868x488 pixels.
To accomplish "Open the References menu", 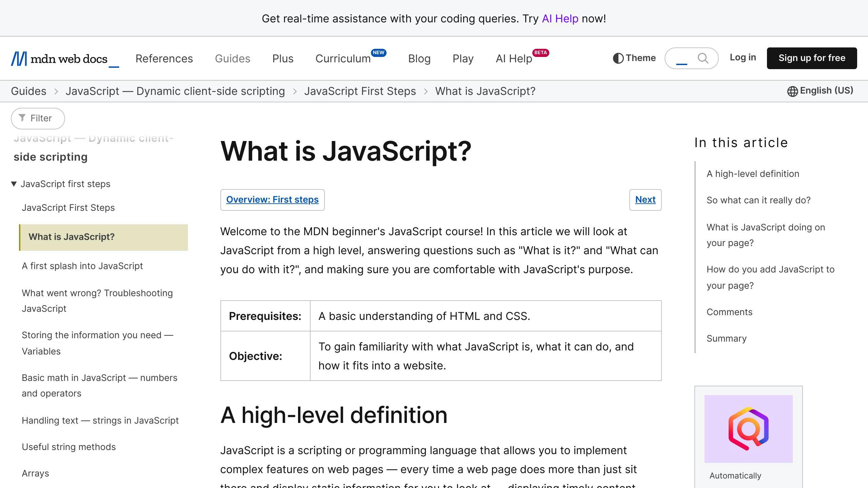I will pyautogui.click(x=164, y=58).
